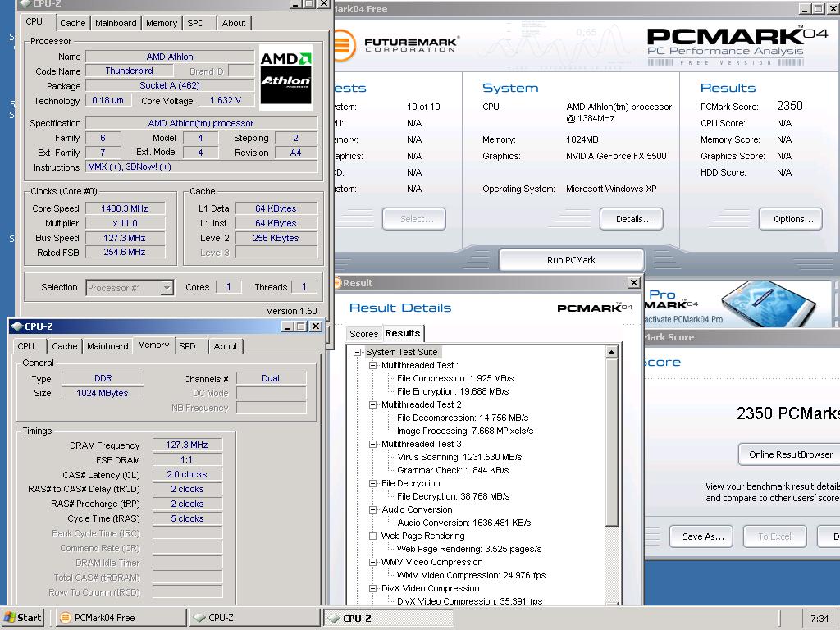Click CAS# Latency value 2.0 clocks
The height and width of the screenshot is (630, 840).
pyautogui.click(x=187, y=474)
